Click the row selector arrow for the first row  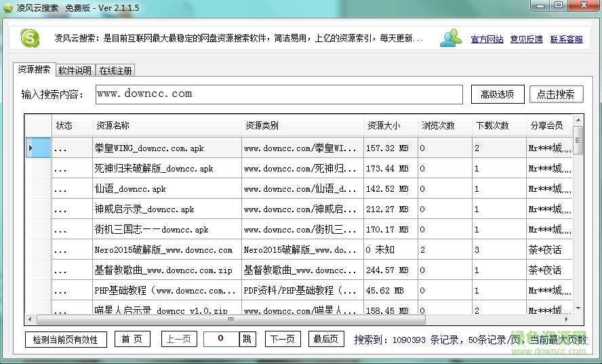click(31, 148)
